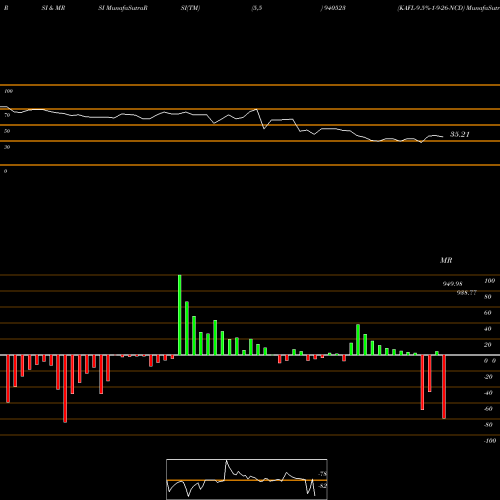
Task: Click the 949.98 value in the MR panel
Action: click(x=452, y=284)
